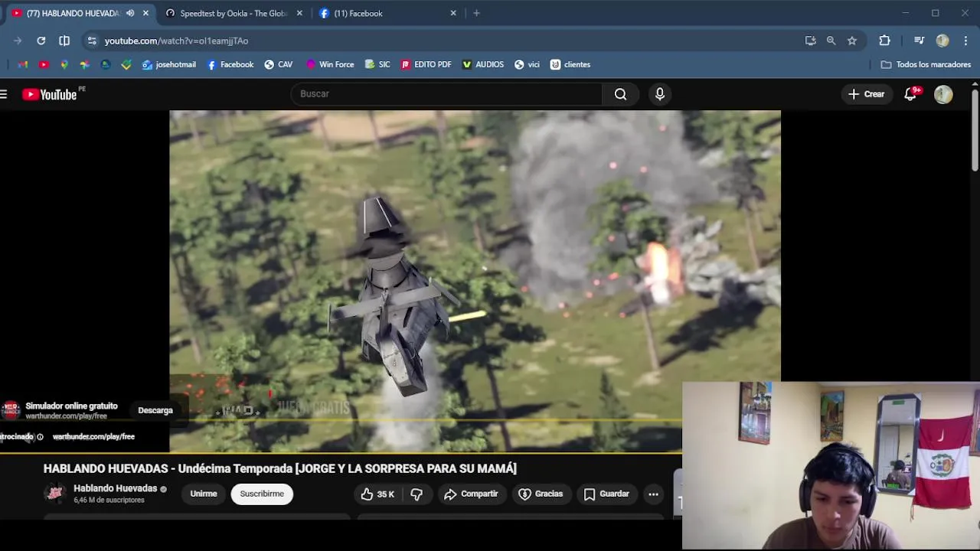Save video with Guardar button
Image resolution: width=980 pixels, height=551 pixels.
[x=606, y=494]
